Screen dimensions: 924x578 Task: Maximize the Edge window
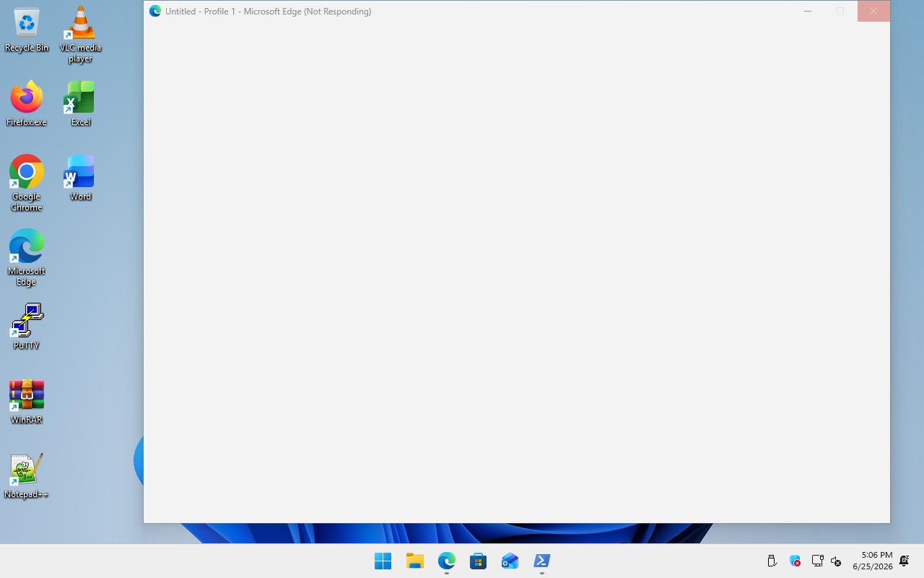[840, 11]
